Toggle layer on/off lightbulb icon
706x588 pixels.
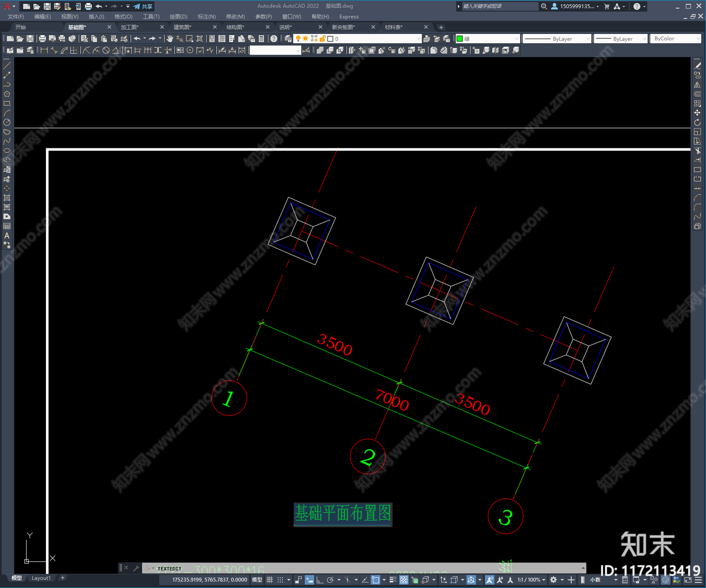(x=298, y=39)
